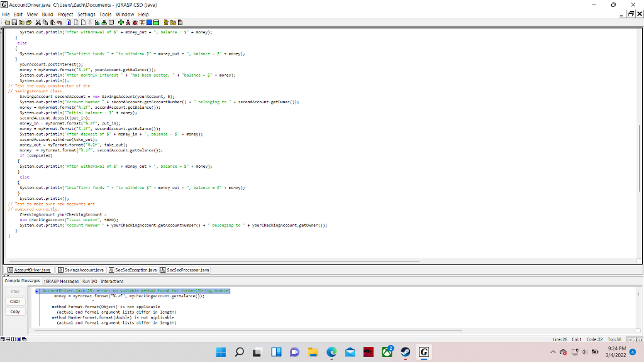Start the debugger using the ladybug icon
Image resolution: width=644 pixels, height=362 pixels.
pyautogui.click(x=135, y=22)
